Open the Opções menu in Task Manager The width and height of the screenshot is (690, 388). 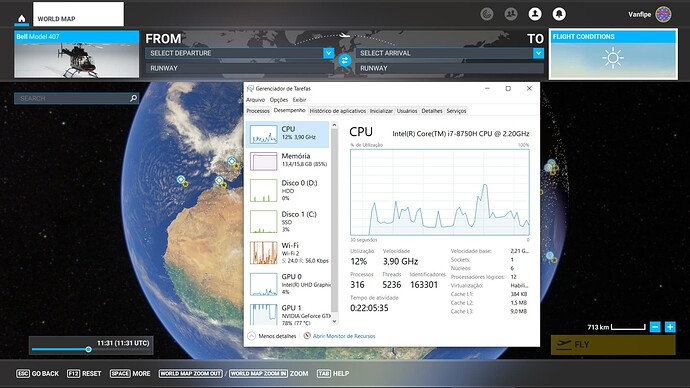279,100
